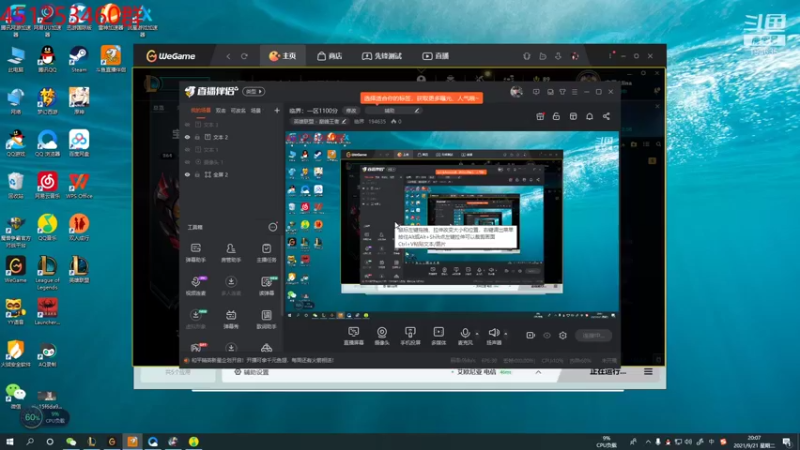The height and width of the screenshot is (450, 800).
Task: Open the stream type dropdown beside the logo
Action: [x=254, y=91]
